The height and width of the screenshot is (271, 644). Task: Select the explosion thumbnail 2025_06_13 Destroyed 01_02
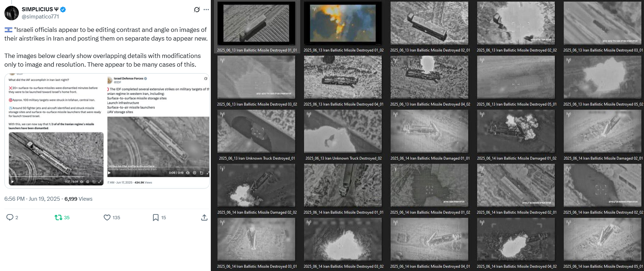(x=343, y=23)
